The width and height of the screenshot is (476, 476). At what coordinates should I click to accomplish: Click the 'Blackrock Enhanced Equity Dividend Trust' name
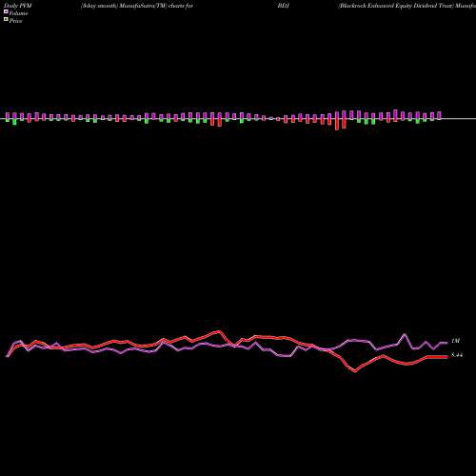point(396,6)
